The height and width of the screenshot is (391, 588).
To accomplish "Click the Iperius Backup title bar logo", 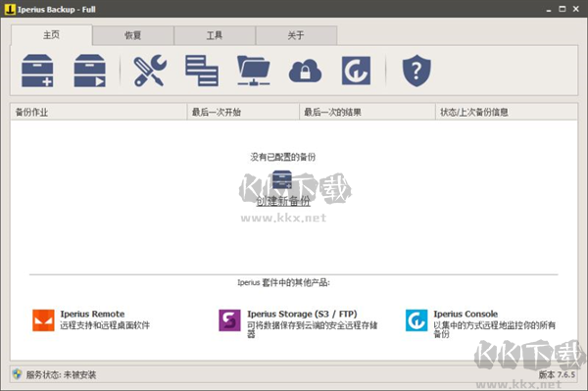I will click(10, 9).
